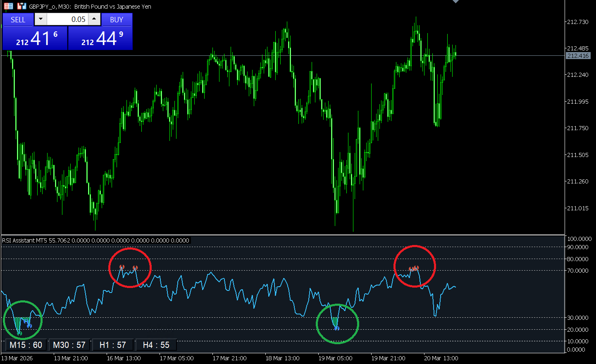Click the 16 Mar 13:00 time label
This screenshot has width=596, height=364.
(x=124, y=358)
